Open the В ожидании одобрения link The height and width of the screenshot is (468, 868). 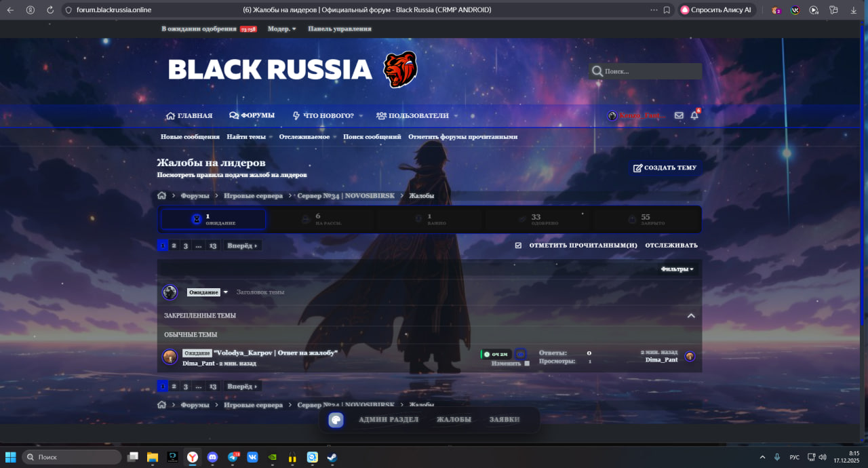tap(209, 29)
